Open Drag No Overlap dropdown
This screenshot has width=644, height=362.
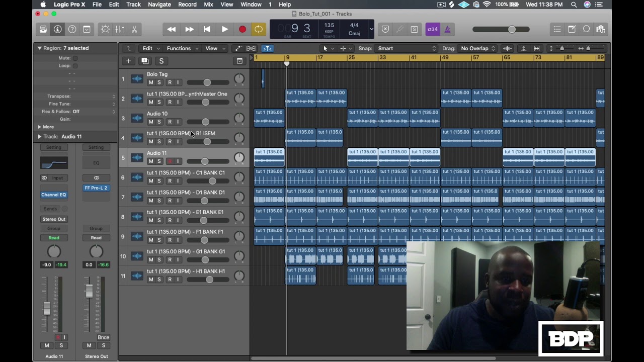478,48
